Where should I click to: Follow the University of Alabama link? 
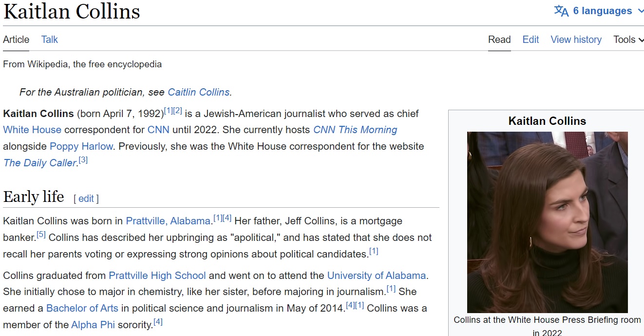[x=377, y=276]
